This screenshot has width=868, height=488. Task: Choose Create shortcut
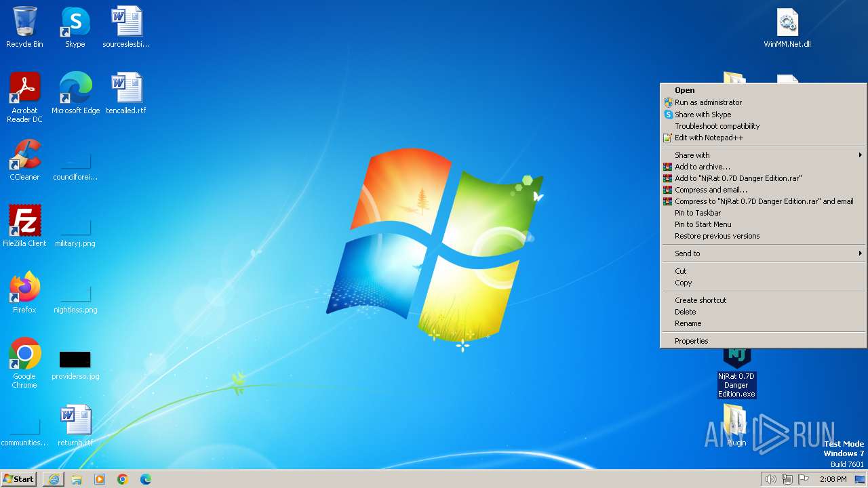(x=764, y=300)
